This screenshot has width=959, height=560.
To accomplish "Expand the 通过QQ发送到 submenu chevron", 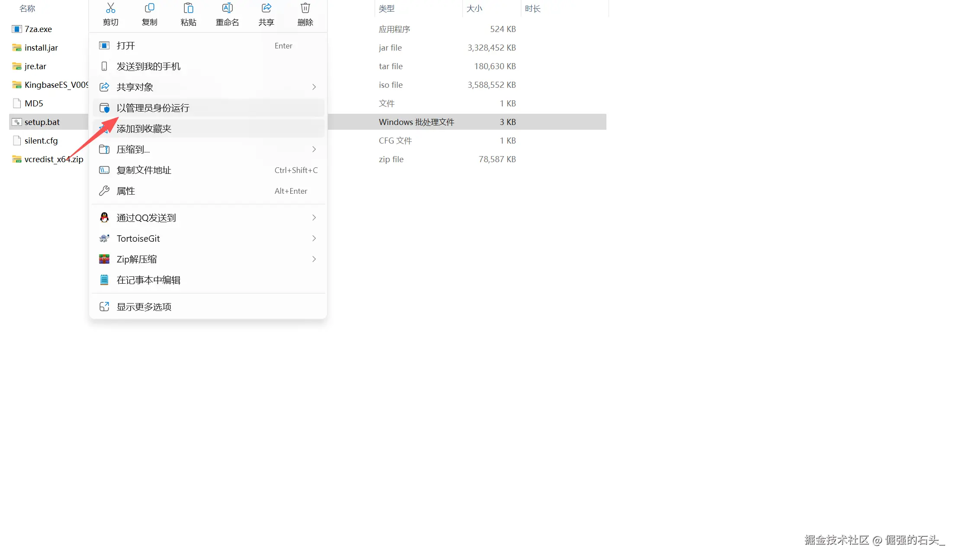I will click(314, 218).
